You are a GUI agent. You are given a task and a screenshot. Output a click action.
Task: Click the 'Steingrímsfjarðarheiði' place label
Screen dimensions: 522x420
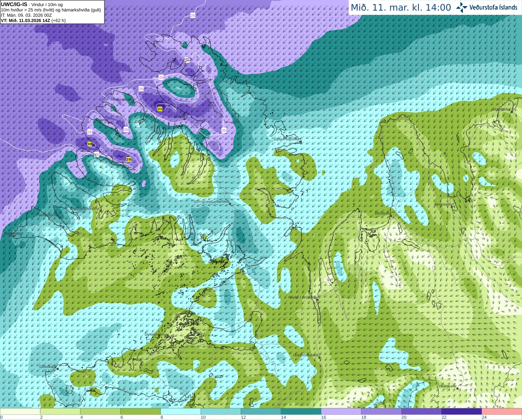(211, 201)
